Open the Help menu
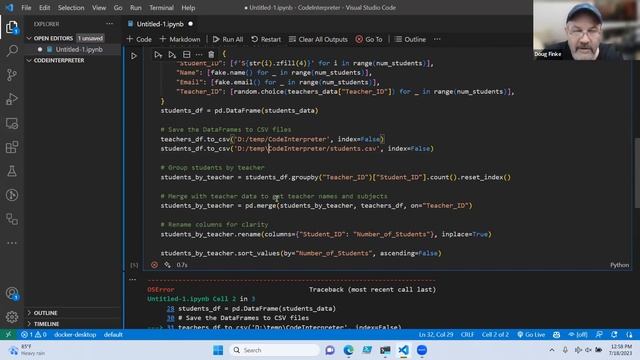The width and height of the screenshot is (640, 360). pos(188,8)
